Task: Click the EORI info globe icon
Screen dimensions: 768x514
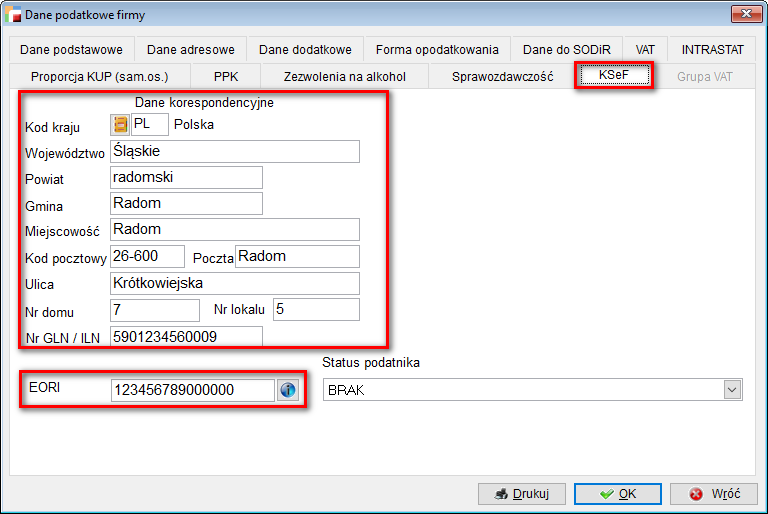Action: (x=287, y=390)
